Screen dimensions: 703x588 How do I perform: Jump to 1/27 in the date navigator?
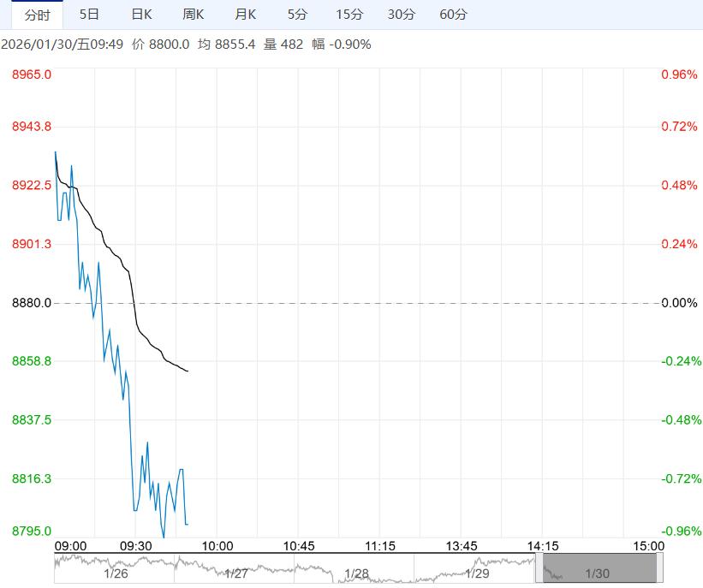pyautogui.click(x=235, y=573)
